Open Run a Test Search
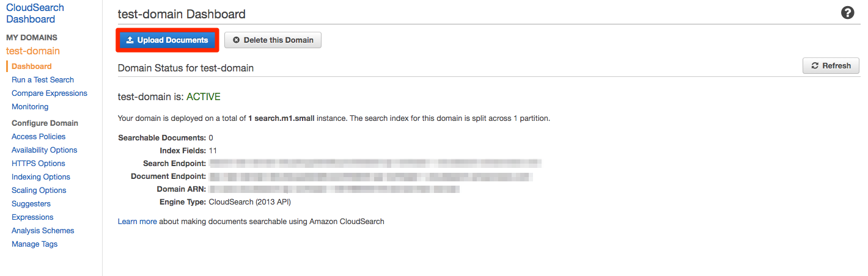The image size is (868, 276). [x=43, y=80]
